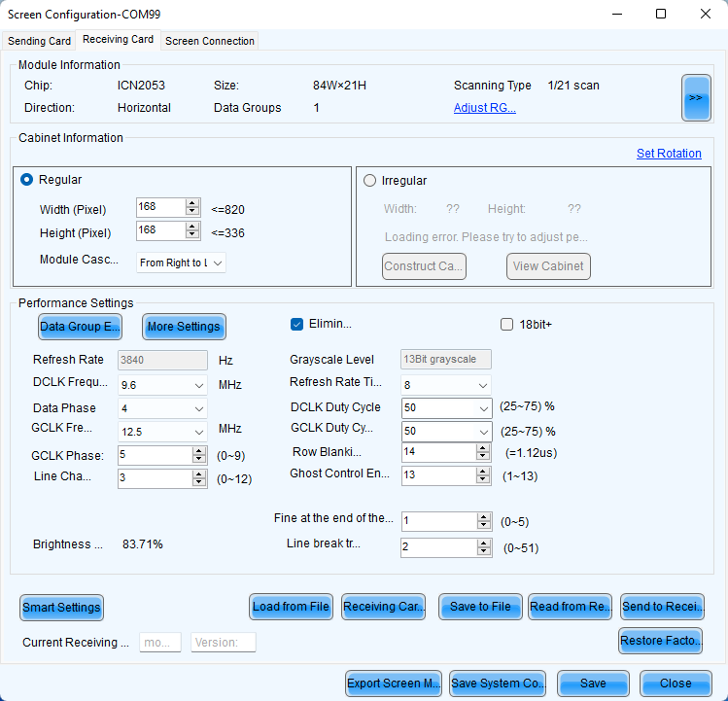Enable the 18bit+ checkbox

pos(506,325)
